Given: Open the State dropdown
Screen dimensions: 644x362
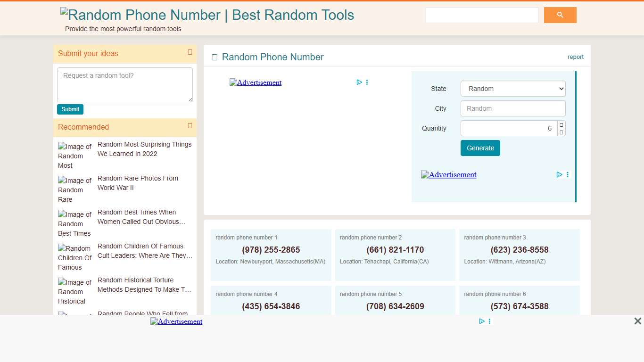Looking at the screenshot, I should 513,89.
